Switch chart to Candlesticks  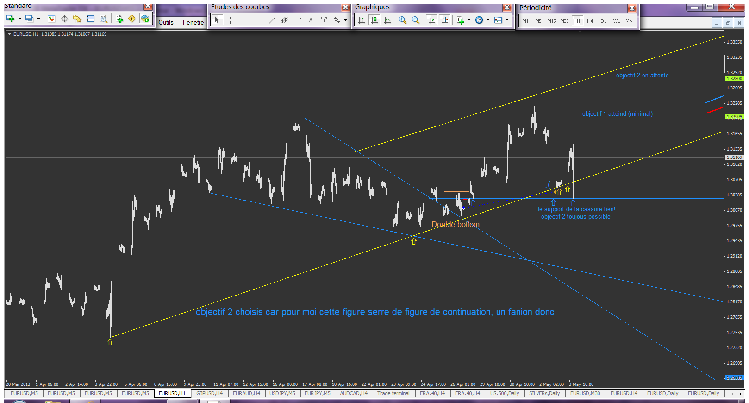point(374,20)
